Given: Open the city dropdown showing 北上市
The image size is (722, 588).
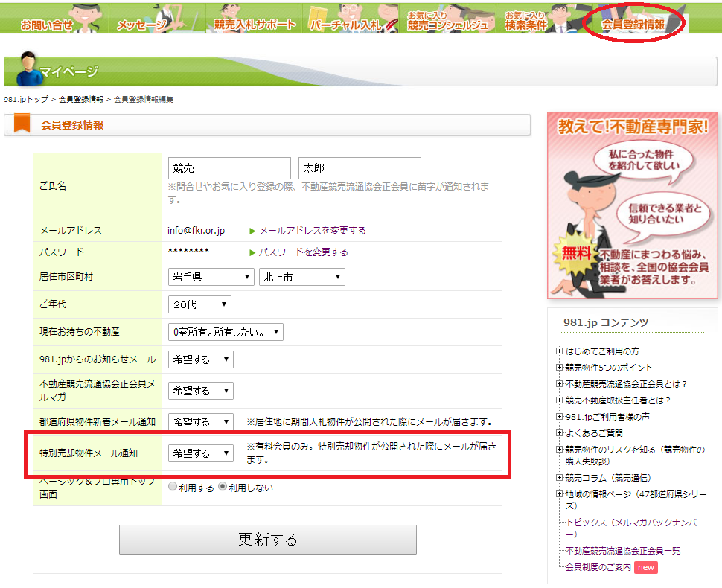Looking at the screenshot, I should tap(302, 277).
